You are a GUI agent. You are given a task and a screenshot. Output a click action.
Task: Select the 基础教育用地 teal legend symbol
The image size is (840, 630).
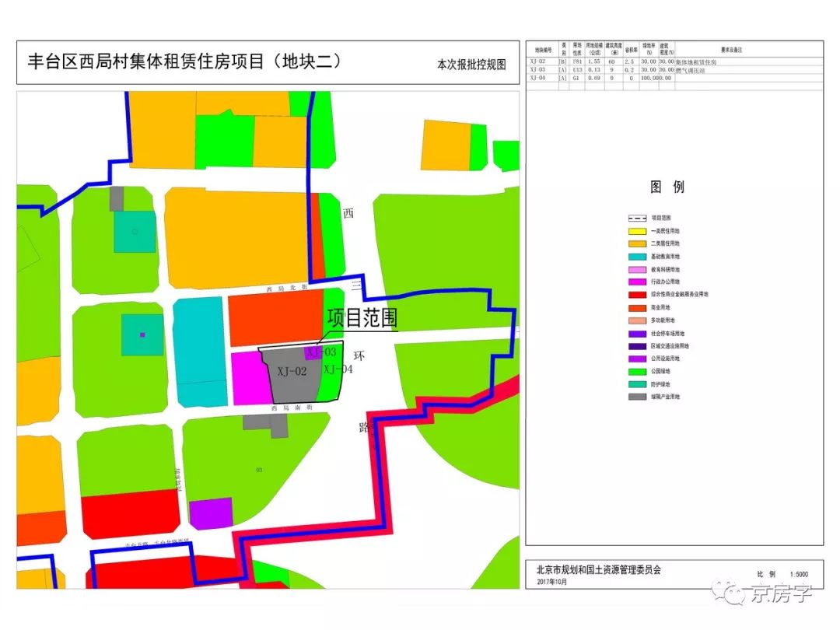click(636, 257)
